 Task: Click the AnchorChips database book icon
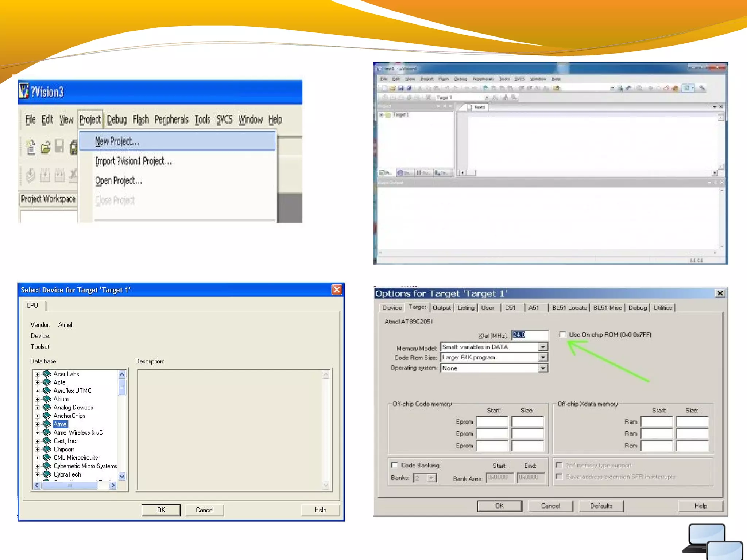47,416
